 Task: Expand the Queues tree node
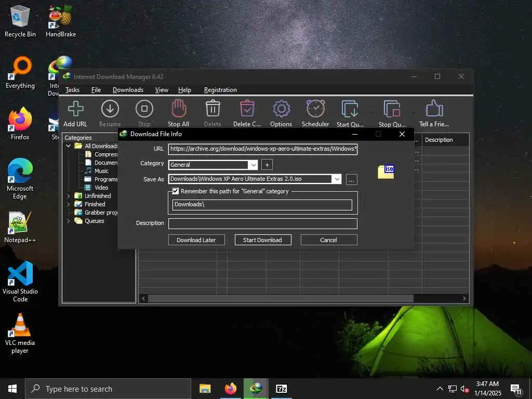[x=69, y=221]
